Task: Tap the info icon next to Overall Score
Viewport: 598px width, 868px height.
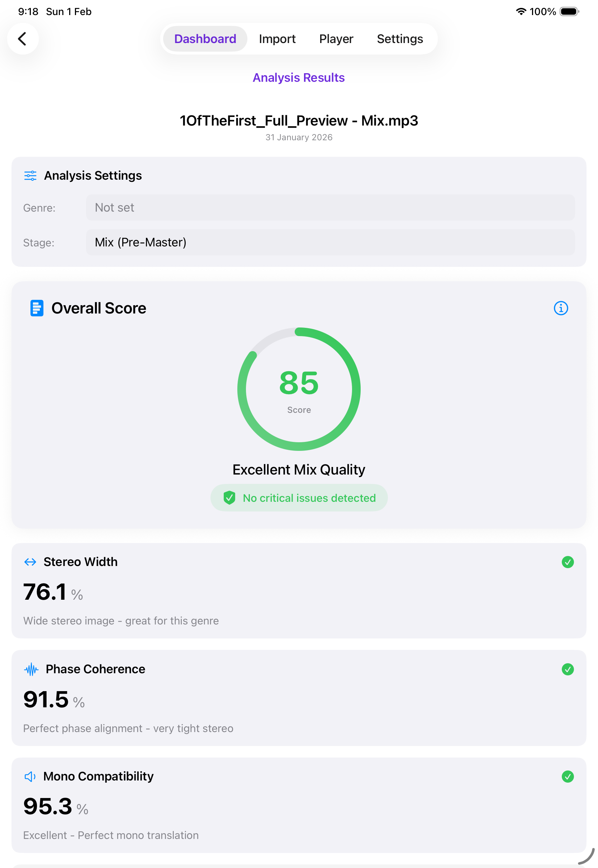Action: [561, 308]
